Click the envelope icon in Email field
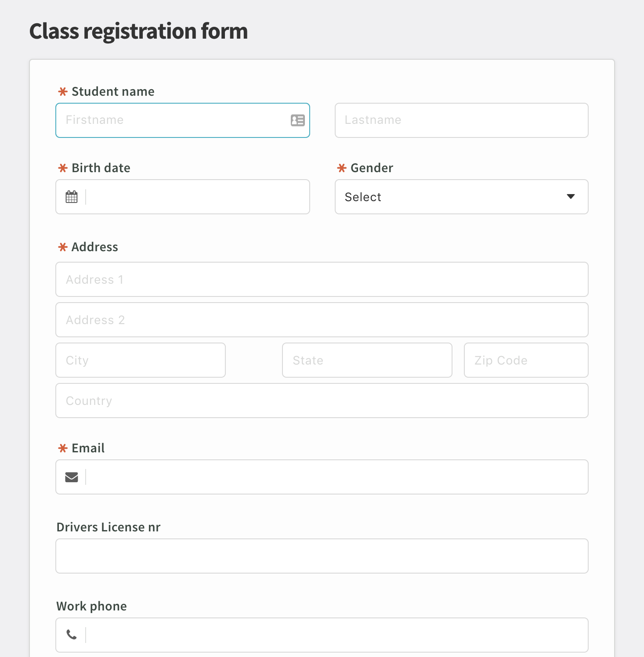Screen dimensions: 644x657 point(72,477)
